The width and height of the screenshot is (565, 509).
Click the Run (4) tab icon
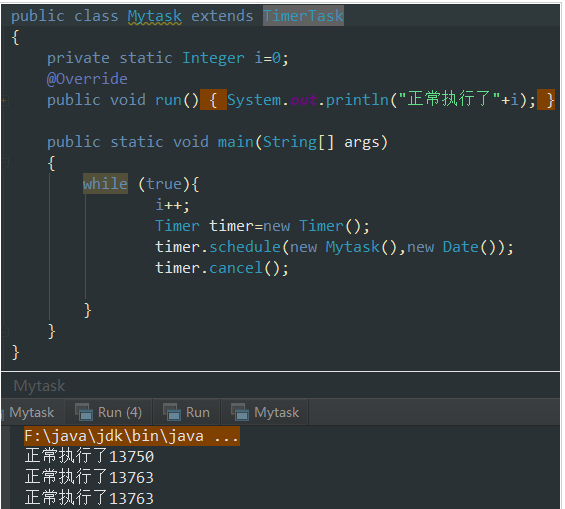click(x=84, y=412)
